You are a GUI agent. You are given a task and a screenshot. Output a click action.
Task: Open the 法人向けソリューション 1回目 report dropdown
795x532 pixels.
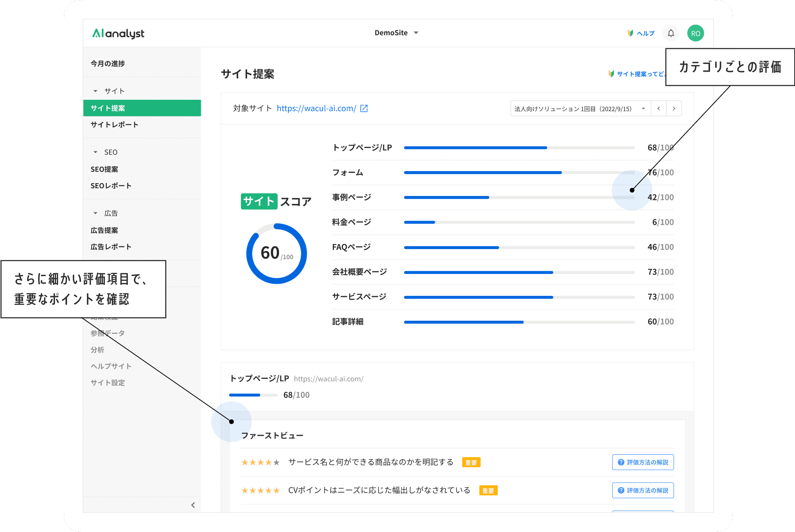point(580,109)
